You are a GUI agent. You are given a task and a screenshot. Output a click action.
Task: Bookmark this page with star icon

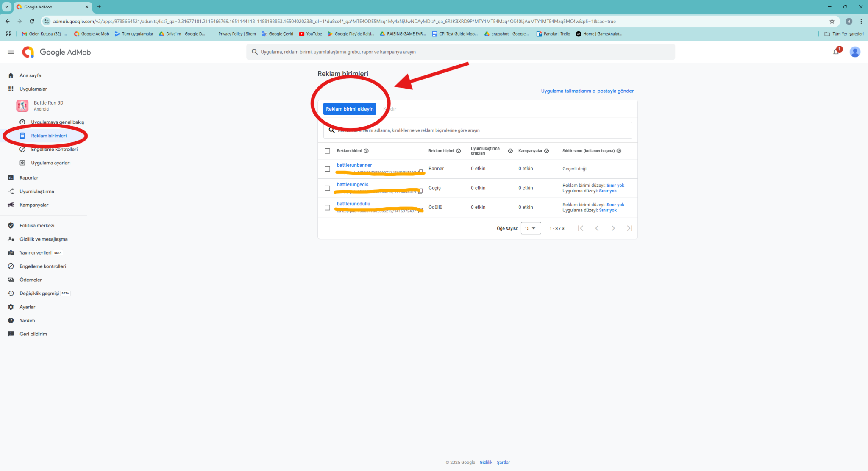(832, 21)
